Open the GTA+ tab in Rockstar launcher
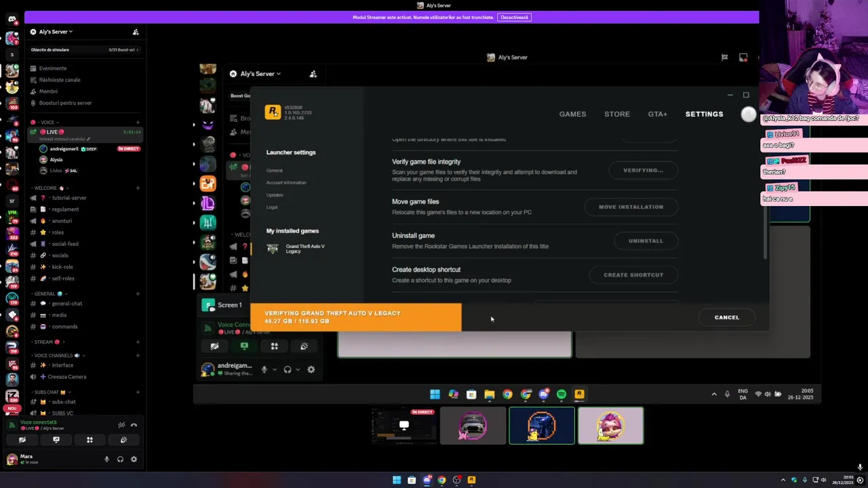This screenshot has height=488, width=868. pos(658,114)
